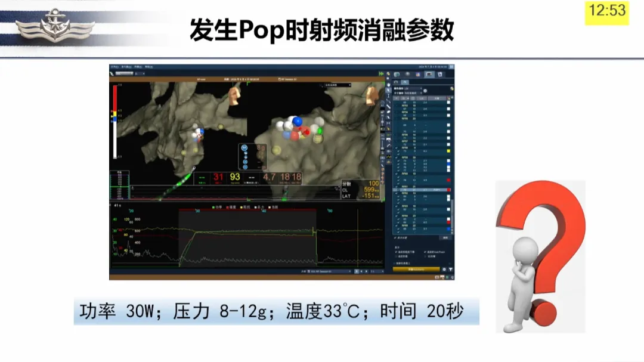Click the funnel filter icon below the ablation list
This screenshot has width=644, height=362.
(x=451, y=270)
